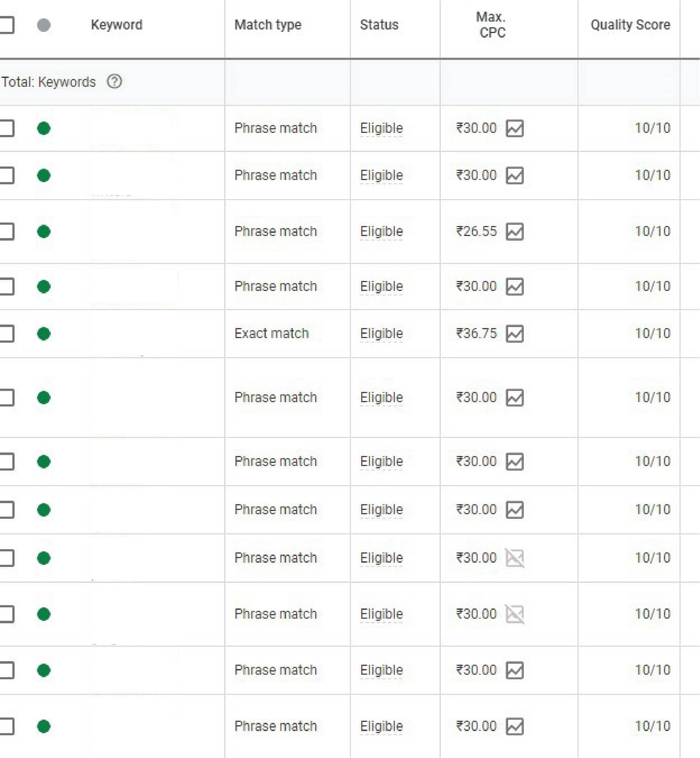Open bid simulator icon beside ₹26.55
Image resolution: width=700 pixels, height=758 pixels.
pos(515,231)
